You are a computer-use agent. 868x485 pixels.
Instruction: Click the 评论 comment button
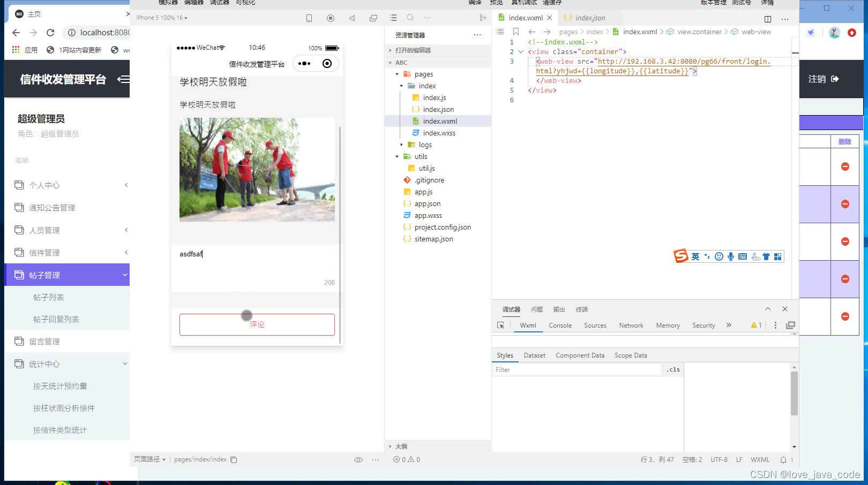[257, 324]
